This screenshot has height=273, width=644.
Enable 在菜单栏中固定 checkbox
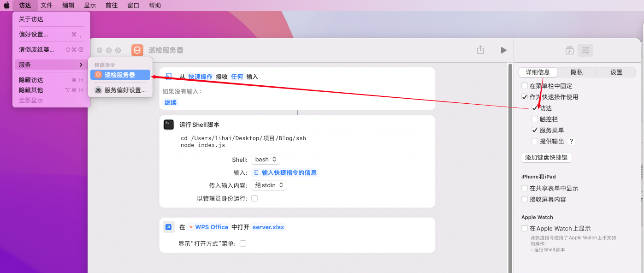point(525,86)
